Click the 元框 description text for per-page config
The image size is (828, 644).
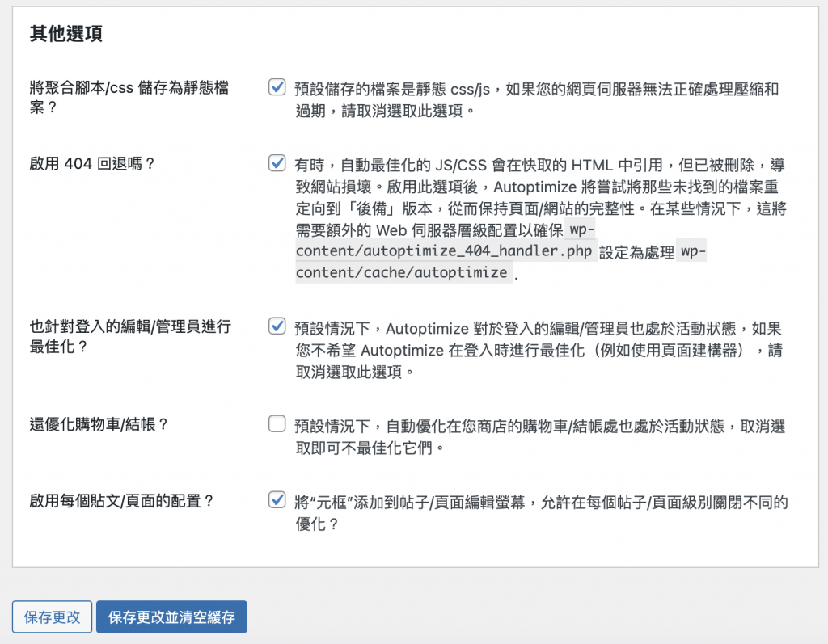541,512
